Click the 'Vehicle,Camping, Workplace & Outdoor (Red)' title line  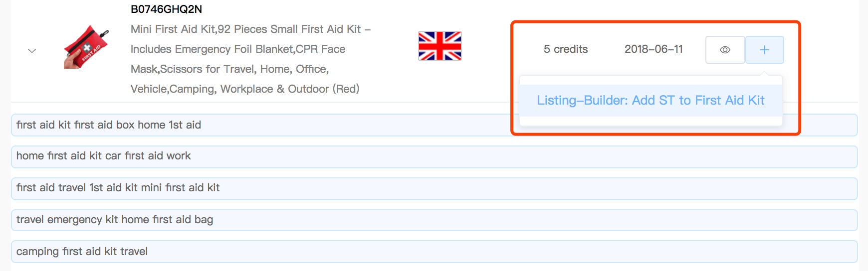pos(245,89)
